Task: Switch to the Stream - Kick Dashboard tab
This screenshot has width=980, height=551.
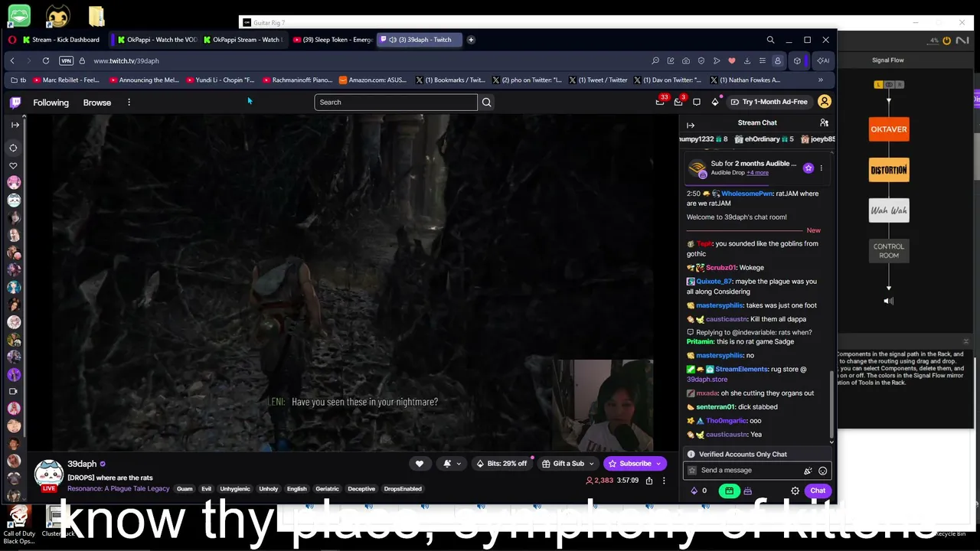Action: [61, 40]
